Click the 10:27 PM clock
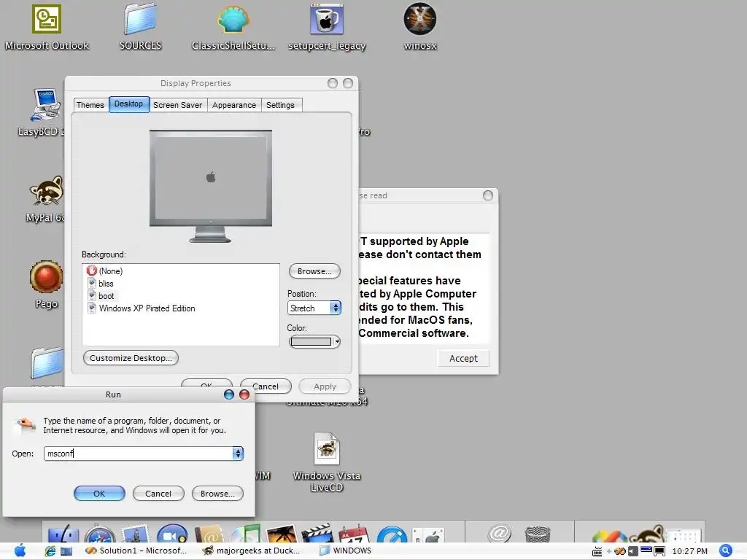Viewport: 747px width, 560px height. click(689, 551)
